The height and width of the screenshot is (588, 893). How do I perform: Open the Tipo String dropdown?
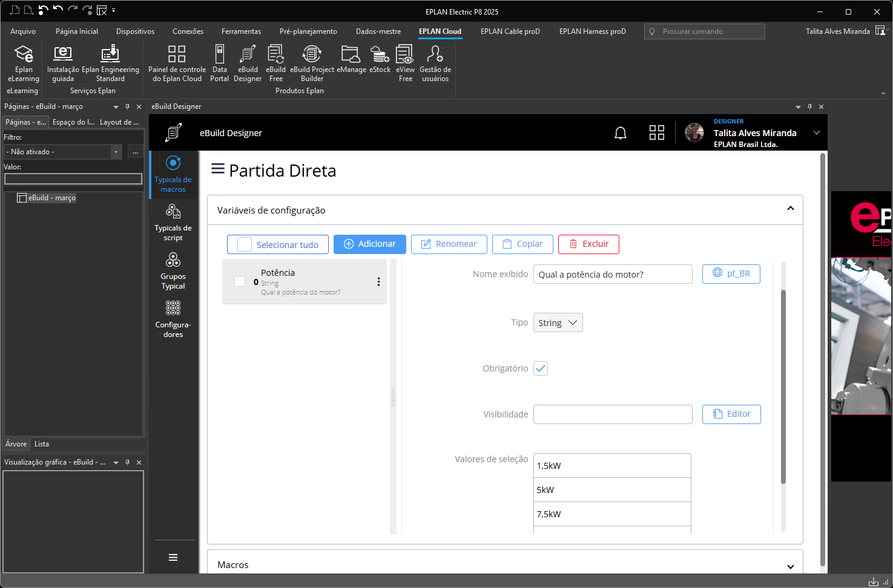click(557, 322)
